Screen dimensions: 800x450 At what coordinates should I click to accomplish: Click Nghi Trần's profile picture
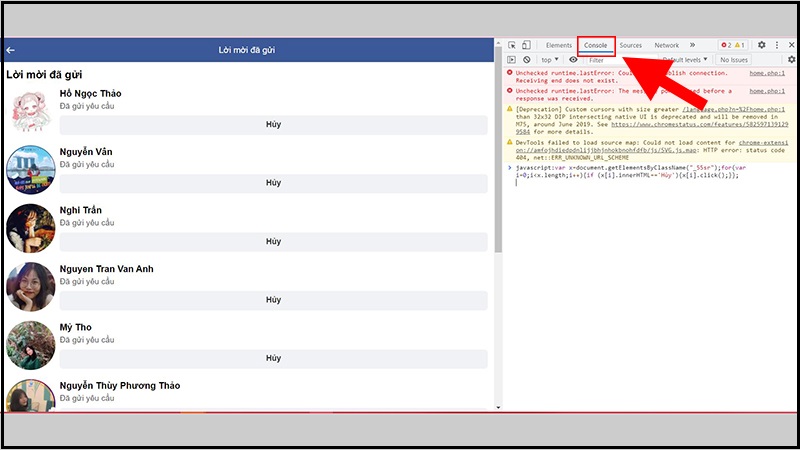pyautogui.click(x=30, y=229)
